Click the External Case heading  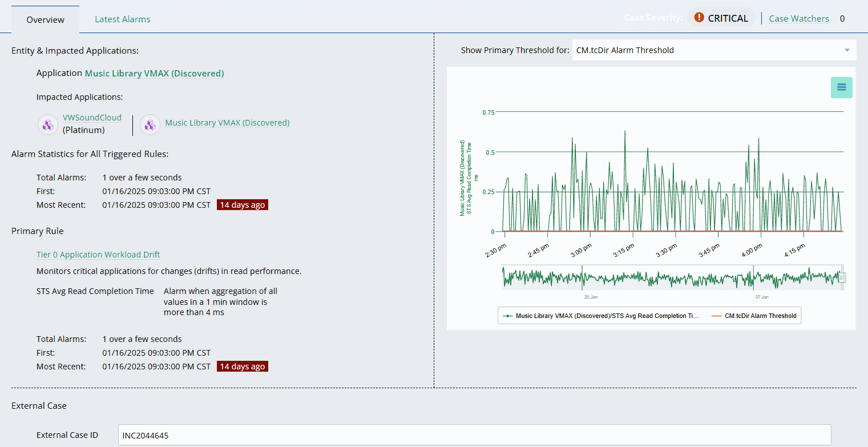(39, 406)
